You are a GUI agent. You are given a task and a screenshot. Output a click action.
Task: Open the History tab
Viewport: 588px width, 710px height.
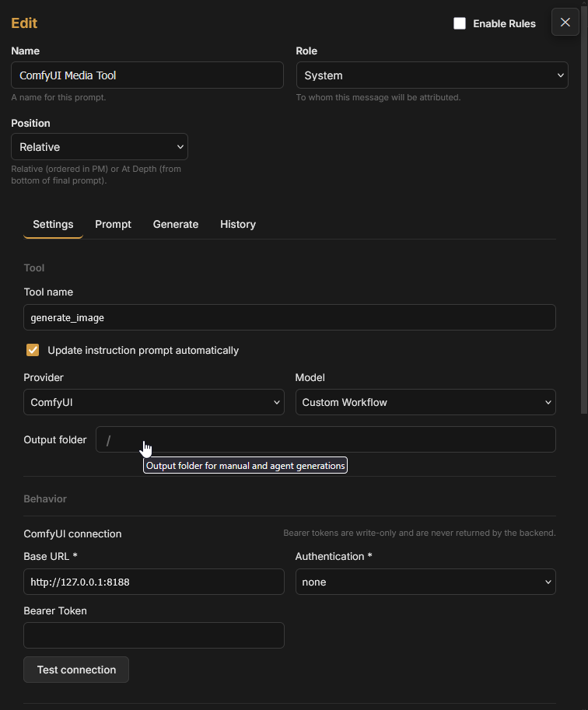[238, 225]
